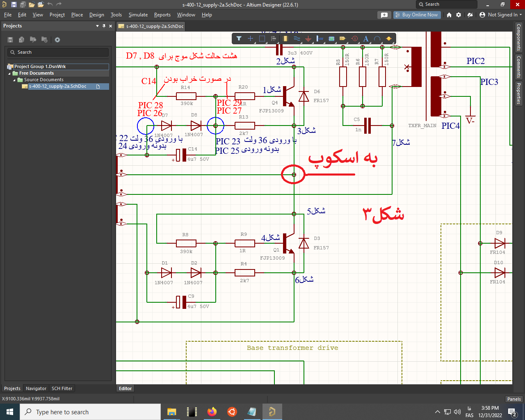Screen dimensions: 525x420
Task: Close the Projects panel
Action: [x=110, y=26]
